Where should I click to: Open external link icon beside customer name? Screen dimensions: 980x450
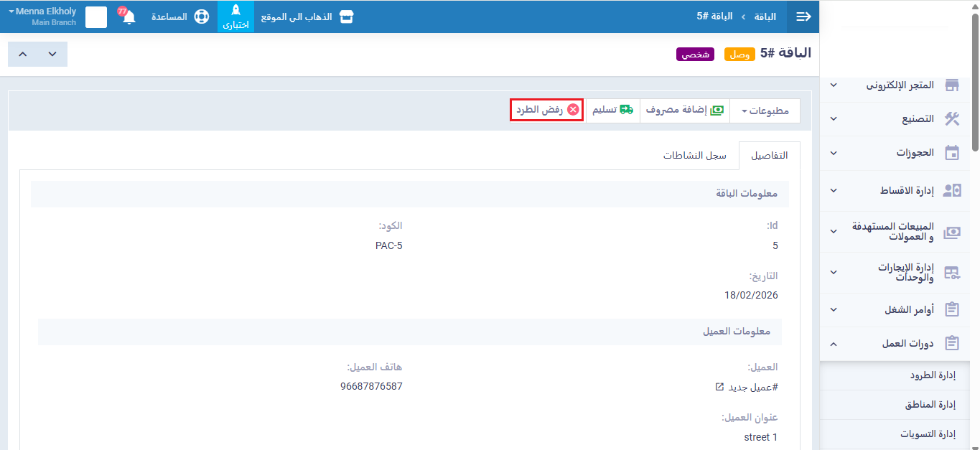[x=719, y=387]
